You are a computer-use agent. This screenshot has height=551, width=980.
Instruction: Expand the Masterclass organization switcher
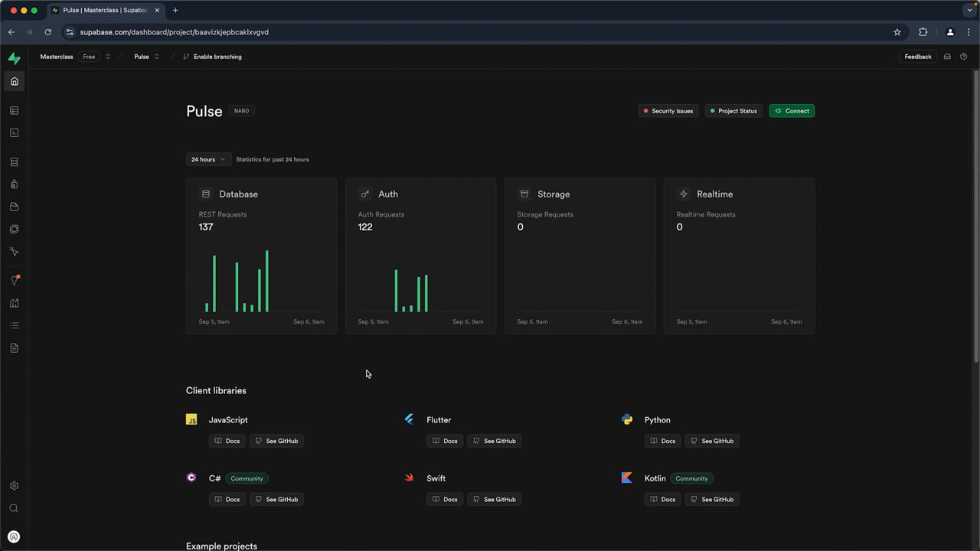(x=108, y=57)
